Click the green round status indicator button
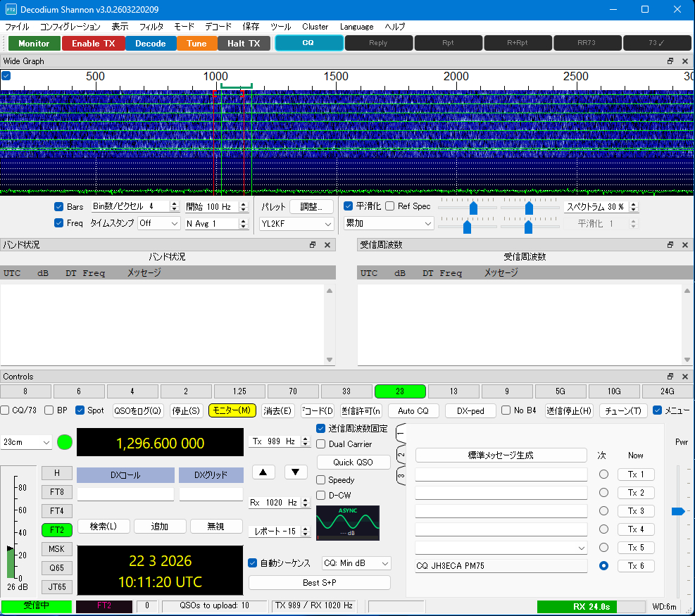695x616 pixels. [x=65, y=443]
